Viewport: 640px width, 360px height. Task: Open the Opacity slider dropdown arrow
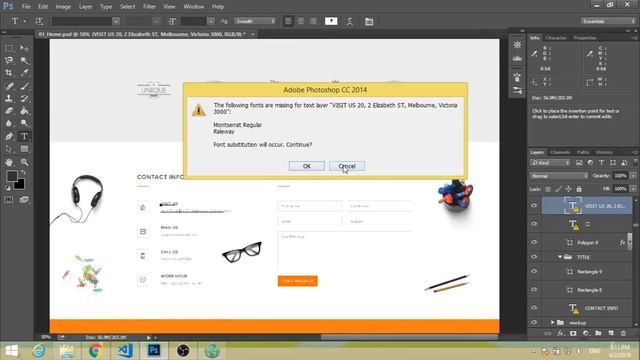[633, 176]
